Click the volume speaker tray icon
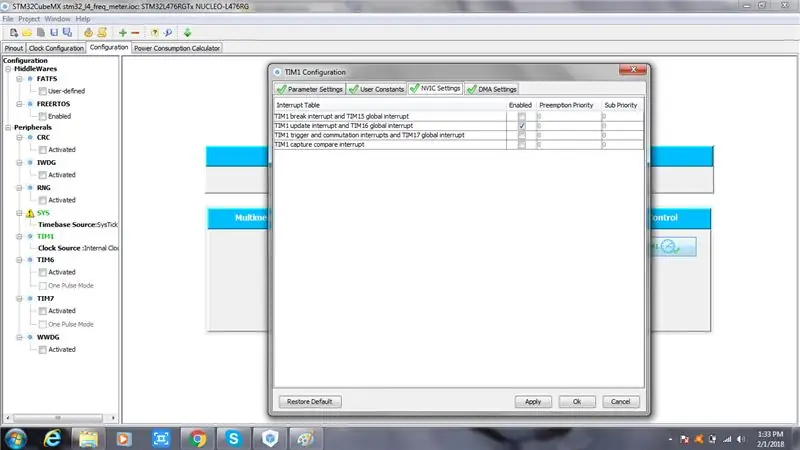This screenshot has height=450, width=800. [741, 439]
